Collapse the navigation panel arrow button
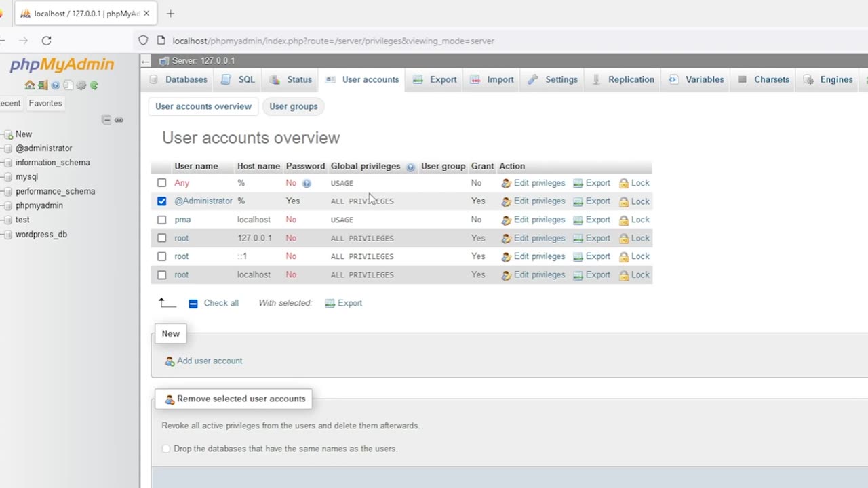Image resolution: width=868 pixels, height=488 pixels. pyautogui.click(x=145, y=61)
